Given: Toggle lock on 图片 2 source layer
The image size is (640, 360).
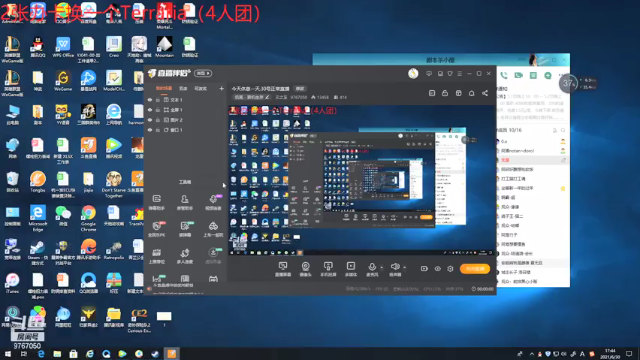Looking at the screenshot, I should click(x=158, y=120).
